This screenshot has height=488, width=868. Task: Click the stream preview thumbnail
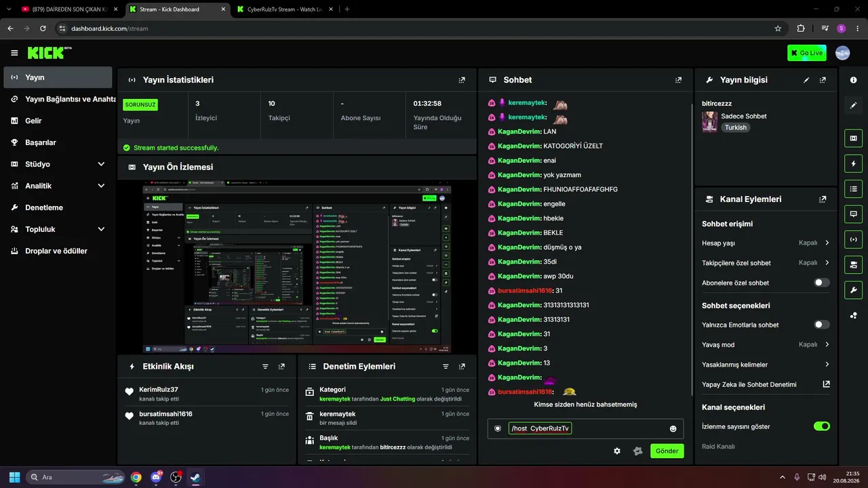pos(297,267)
